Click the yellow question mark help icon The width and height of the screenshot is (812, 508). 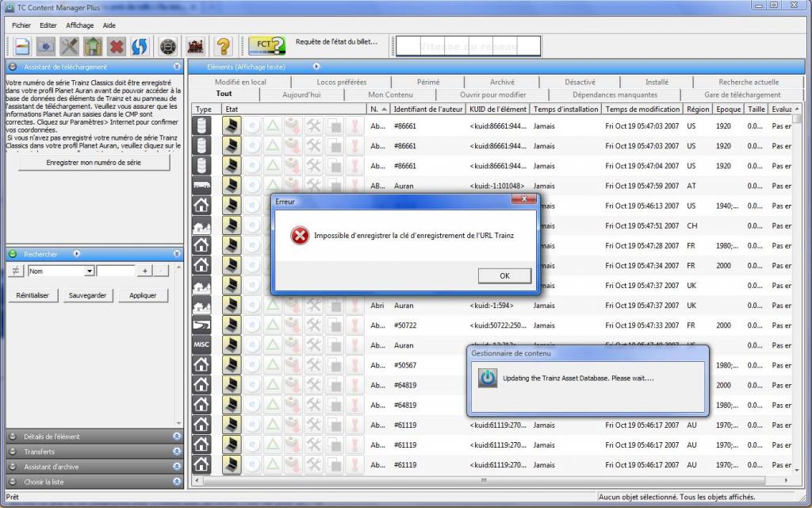[x=223, y=47]
